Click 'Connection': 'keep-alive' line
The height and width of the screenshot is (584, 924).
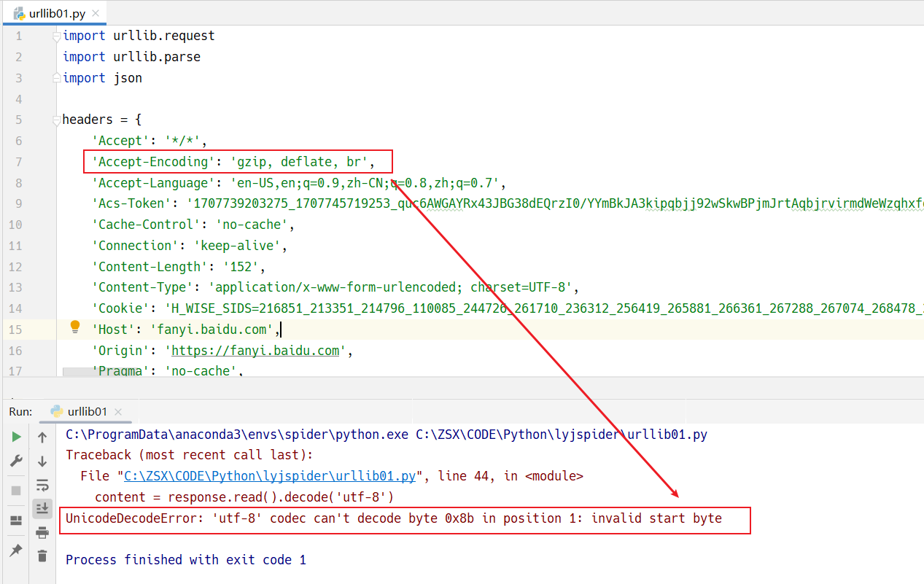point(190,246)
